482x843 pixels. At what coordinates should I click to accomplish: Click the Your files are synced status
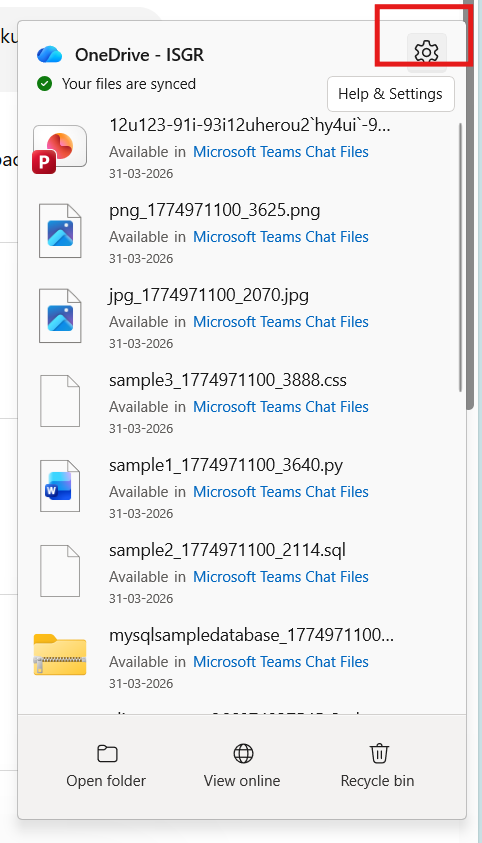(128, 84)
